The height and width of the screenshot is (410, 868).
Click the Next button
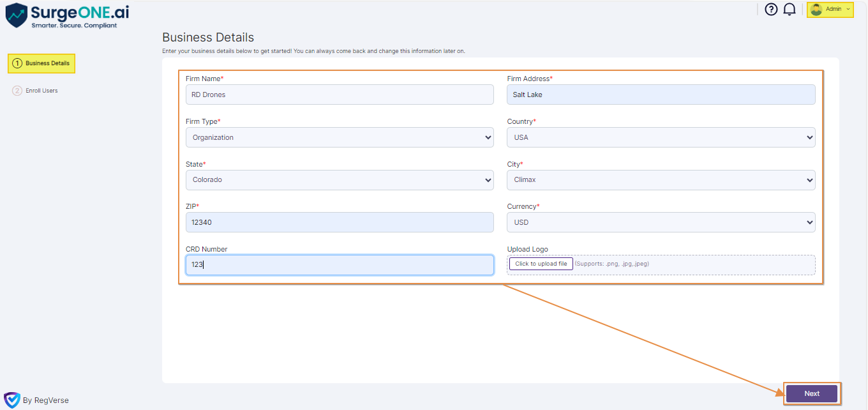pyautogui.click(x=812, y=393)
